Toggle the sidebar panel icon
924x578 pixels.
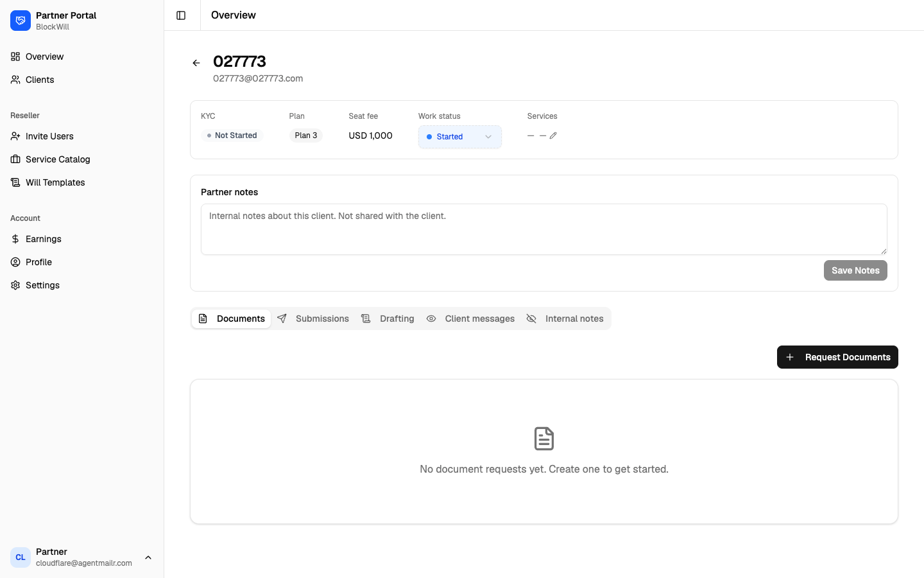click(x=181, y=15)
